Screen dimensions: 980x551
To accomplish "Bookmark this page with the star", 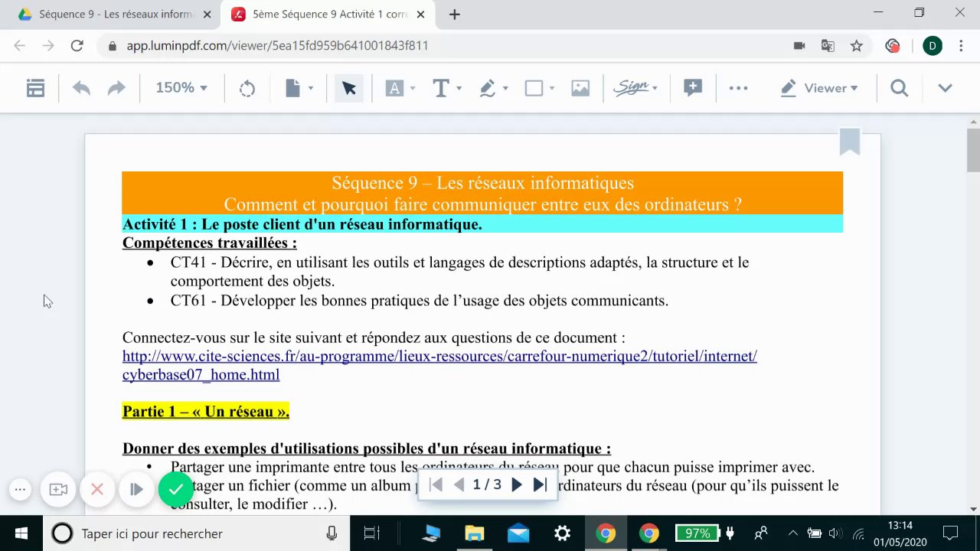I will 857,46.
